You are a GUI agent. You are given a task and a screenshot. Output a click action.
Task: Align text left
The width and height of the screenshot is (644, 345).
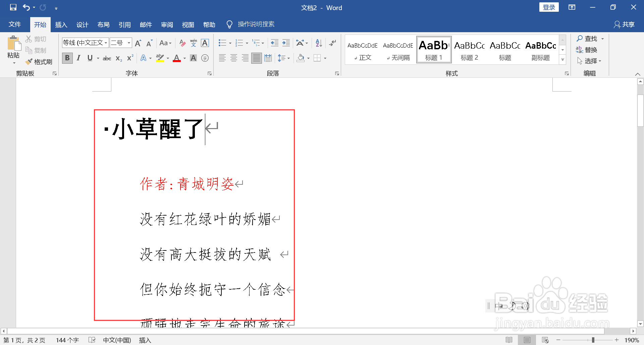[222, 58]
